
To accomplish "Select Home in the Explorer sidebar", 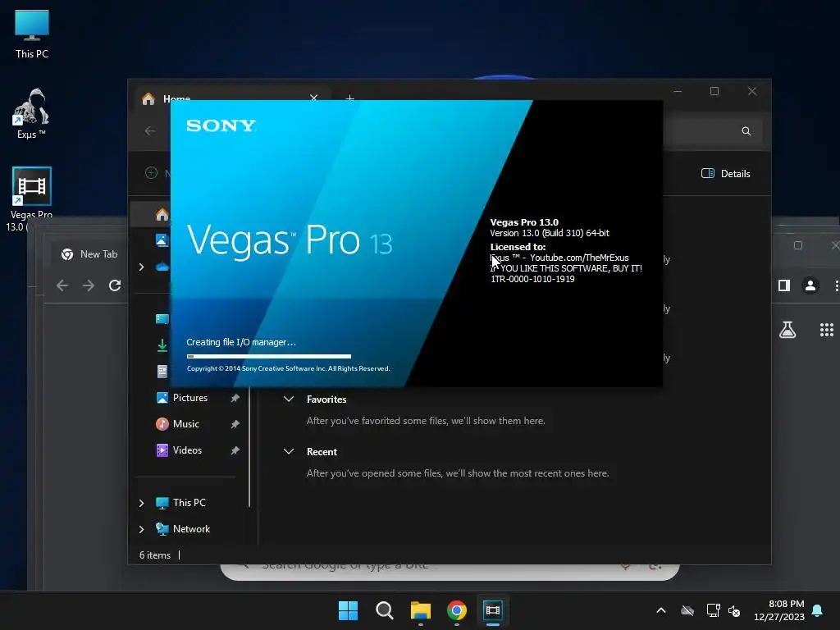I will [x=162, y=214].
